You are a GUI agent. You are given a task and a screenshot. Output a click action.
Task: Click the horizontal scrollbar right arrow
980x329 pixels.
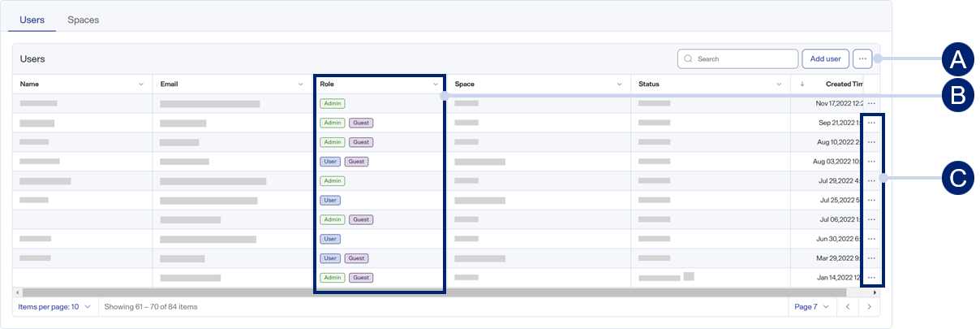[x=875, y=292]
